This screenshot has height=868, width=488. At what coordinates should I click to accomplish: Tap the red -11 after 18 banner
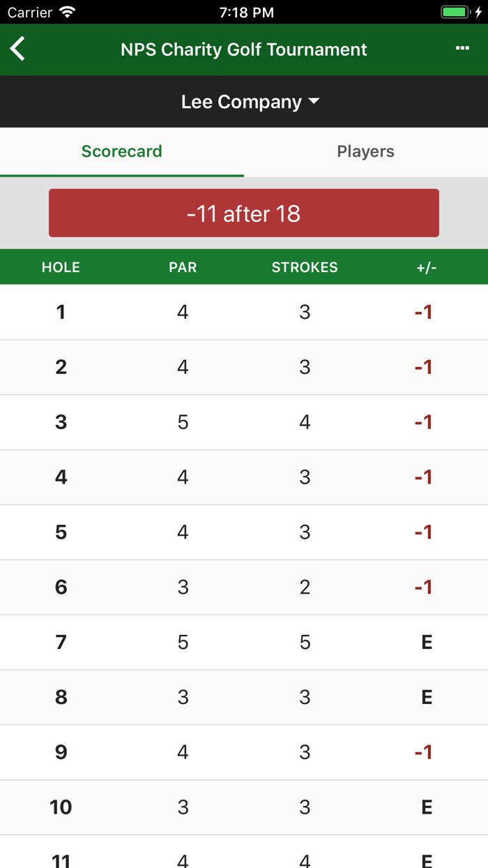click(244, 213)
